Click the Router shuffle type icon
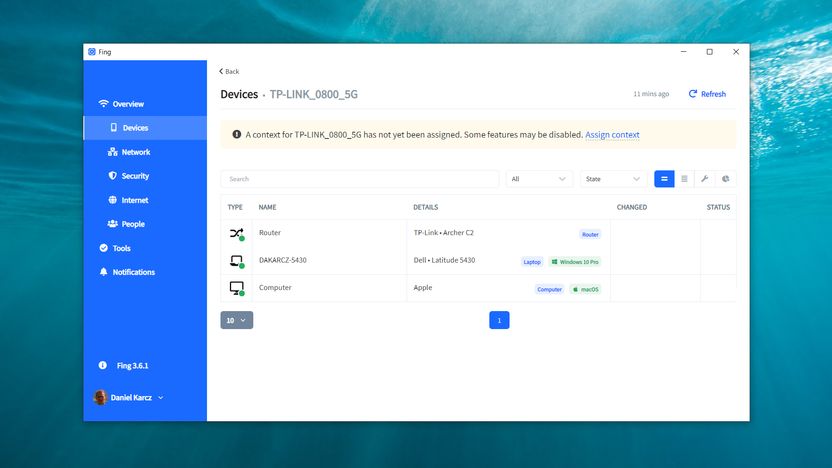The width and height of the screenshot is (832, 468). point(237,233)
